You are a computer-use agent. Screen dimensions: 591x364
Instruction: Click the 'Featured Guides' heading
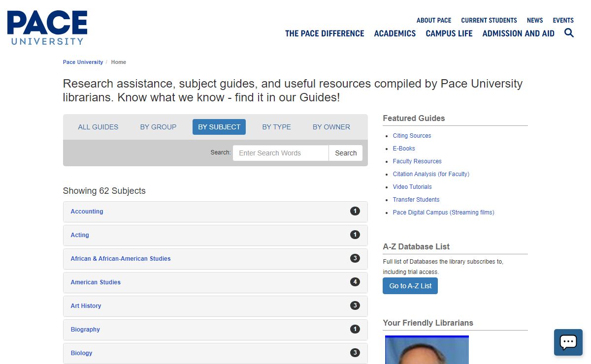click(414, 118)
